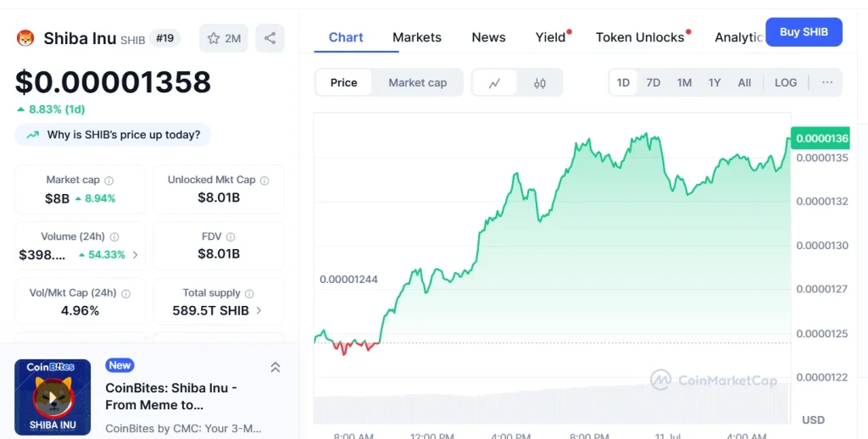
Task: Toggle the chart to Market cap
Action: [x=417, y=83]
